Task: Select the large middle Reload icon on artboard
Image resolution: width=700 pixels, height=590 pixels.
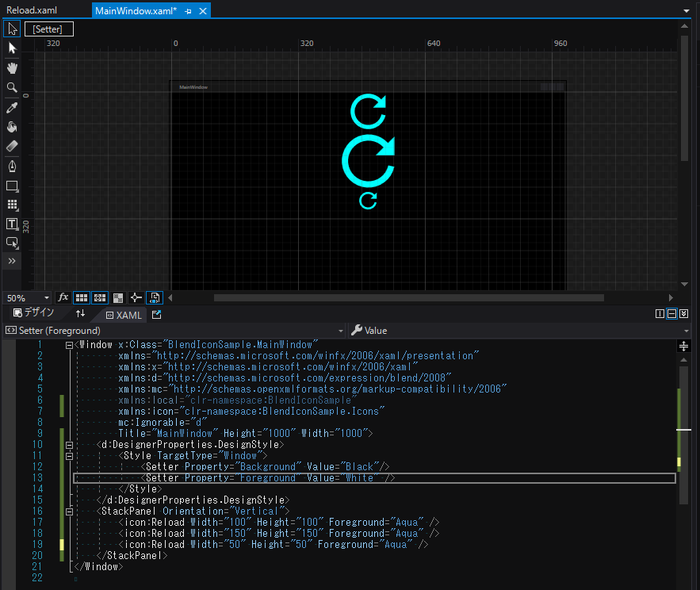Action: tap(369, 161)
